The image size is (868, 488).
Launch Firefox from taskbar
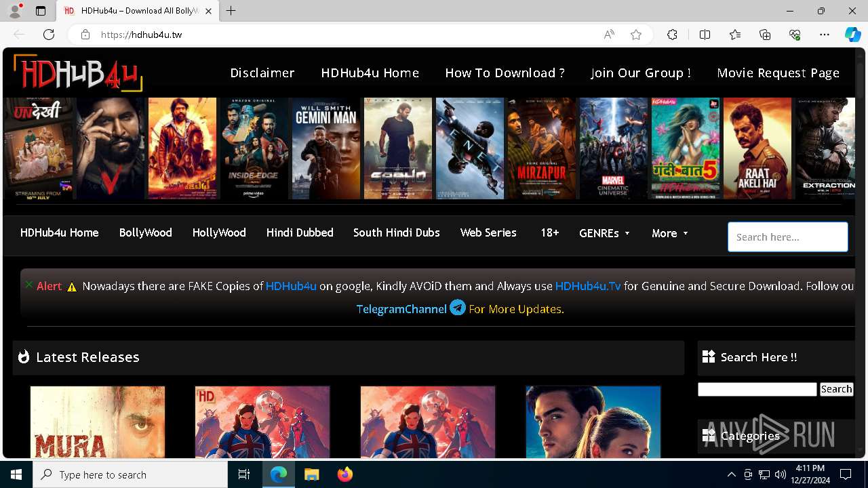coord(345,474)
